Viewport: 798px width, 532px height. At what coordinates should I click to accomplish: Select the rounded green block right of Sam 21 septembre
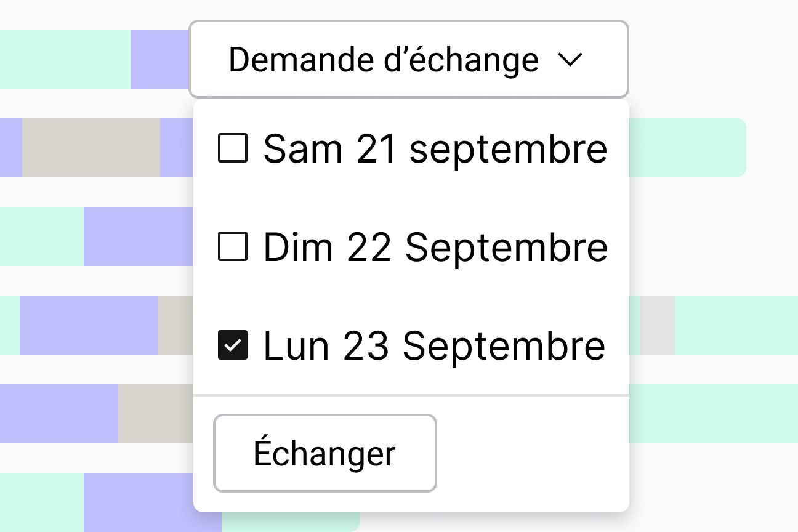(x=687, y=148)
